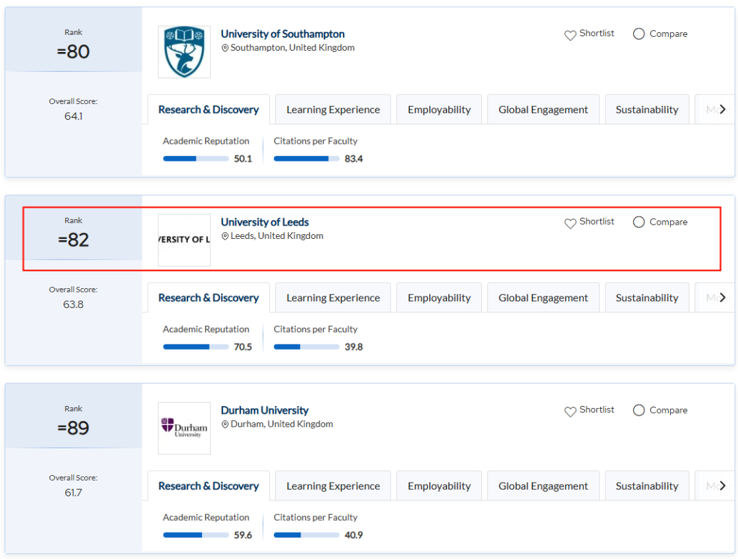Click the Shortlist label for Southampton
The image size is (738, 560).
[596, 33]
